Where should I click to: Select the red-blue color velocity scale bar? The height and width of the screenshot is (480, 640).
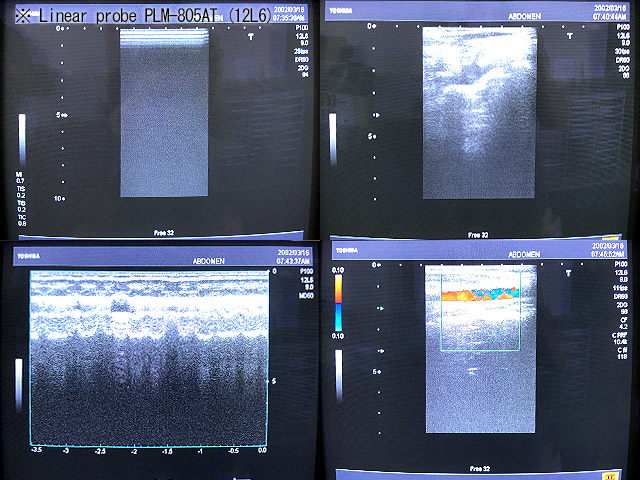click(x=338, y=302)
